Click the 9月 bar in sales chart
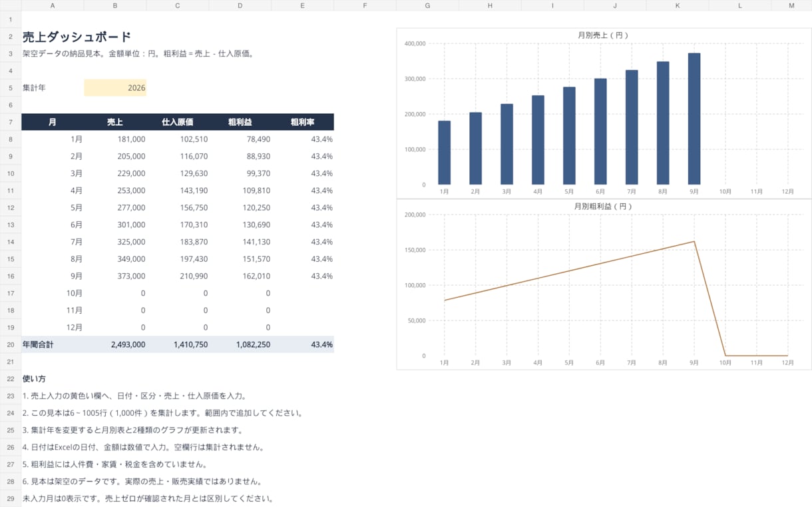Viewport: 812px width, 507px height. pos(694,119)
